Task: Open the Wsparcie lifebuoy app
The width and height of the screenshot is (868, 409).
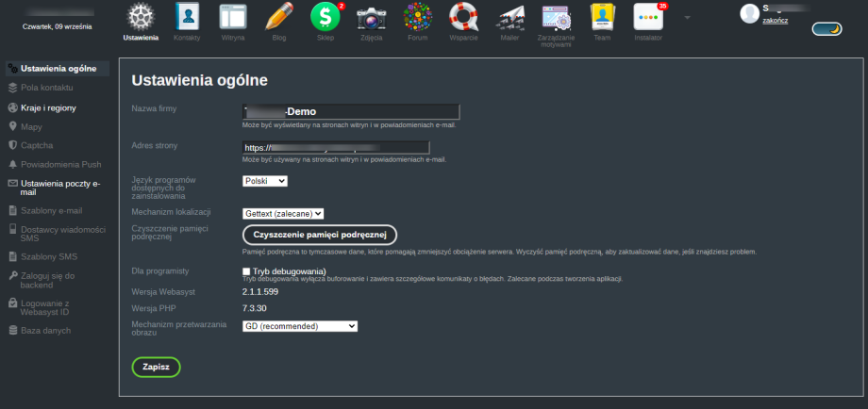Action: (463, 17)
